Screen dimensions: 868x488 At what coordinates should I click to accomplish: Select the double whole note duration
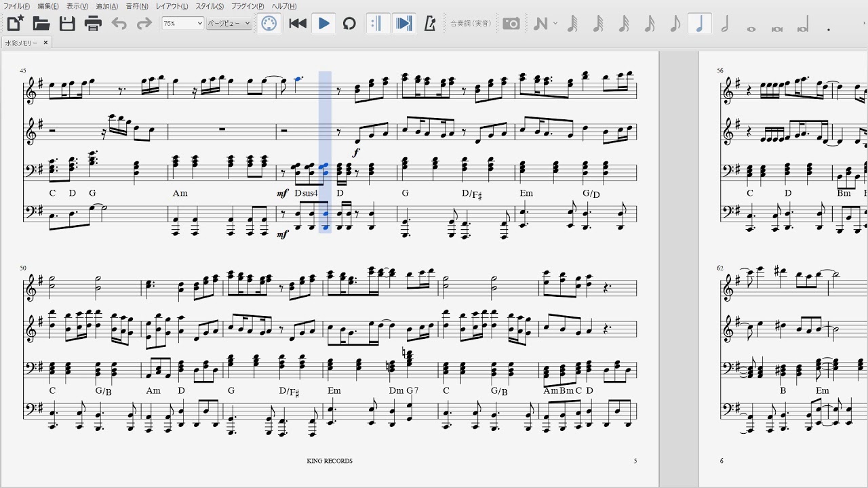click(777, 28)
